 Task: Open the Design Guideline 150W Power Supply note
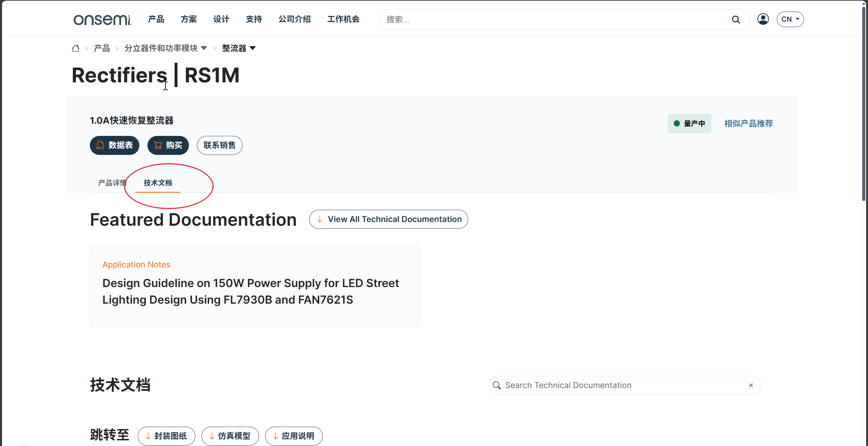tap(251, 291)
